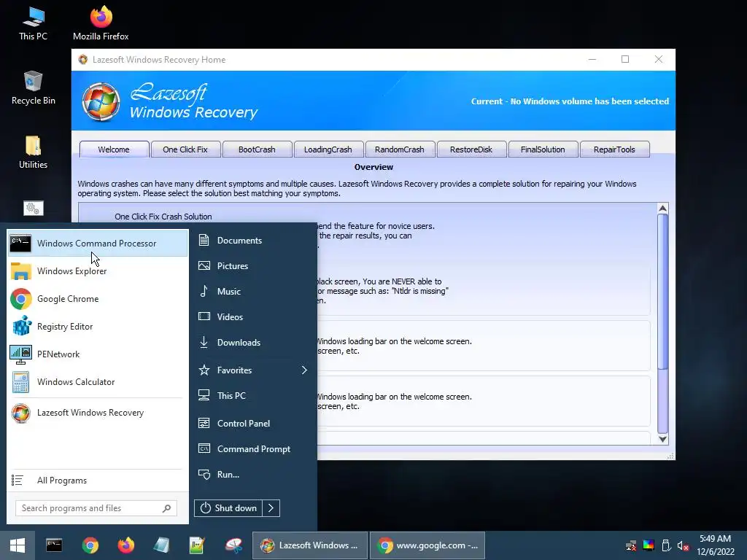Click the Shut down button
This screenshot has height=560, width=747.
pyautogui.click(x=228, y=508)
